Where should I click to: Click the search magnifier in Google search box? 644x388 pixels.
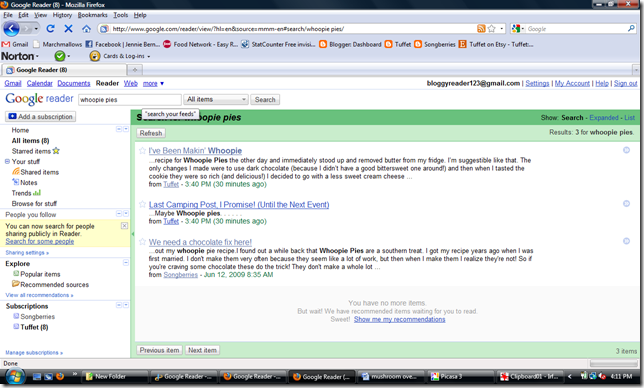tap(631, 28)
